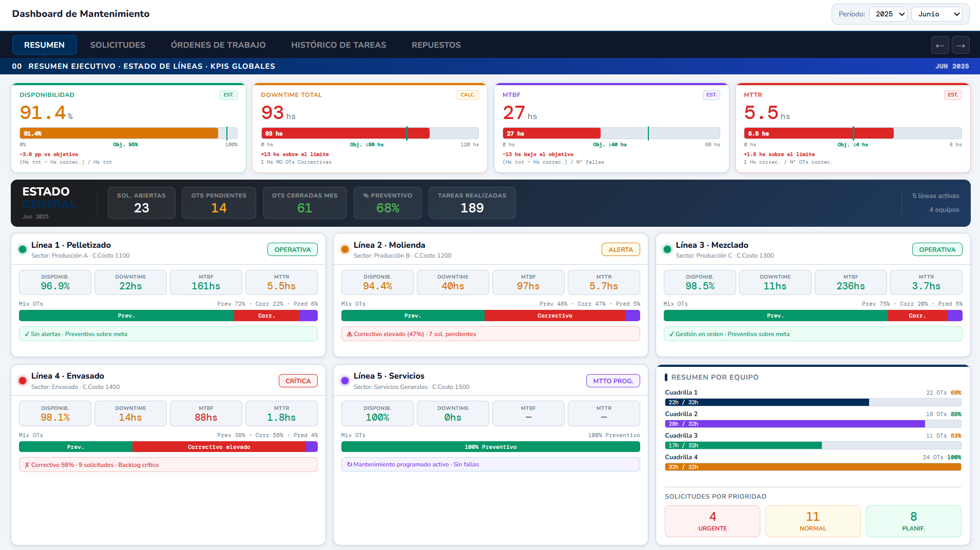Click the warning icon in the Correctivo elevado alert
The height and width of the screenshot is (550, 980).
(x=349, y=334)
